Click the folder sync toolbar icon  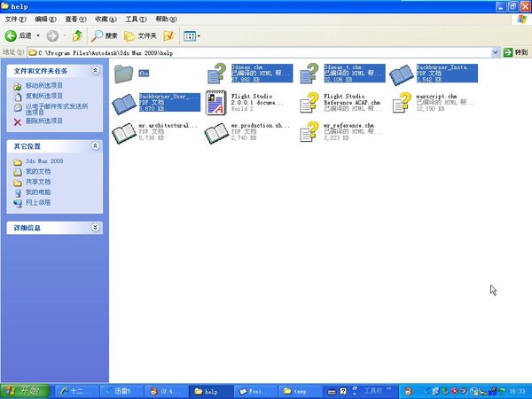point(168,35)
